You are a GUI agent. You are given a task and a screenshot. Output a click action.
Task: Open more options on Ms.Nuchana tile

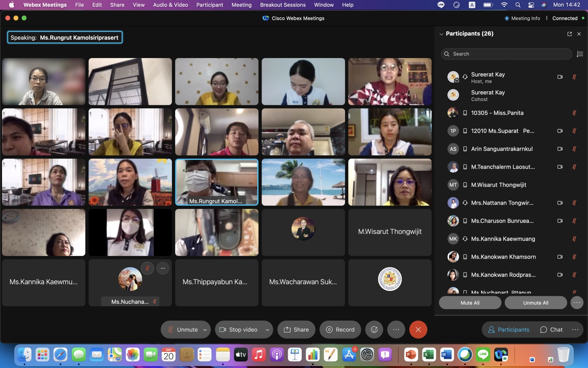pyautogui.click(x=163, y=268)
